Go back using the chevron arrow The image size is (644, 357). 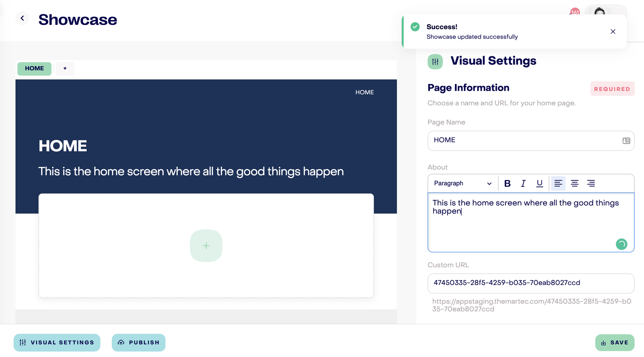22,18
